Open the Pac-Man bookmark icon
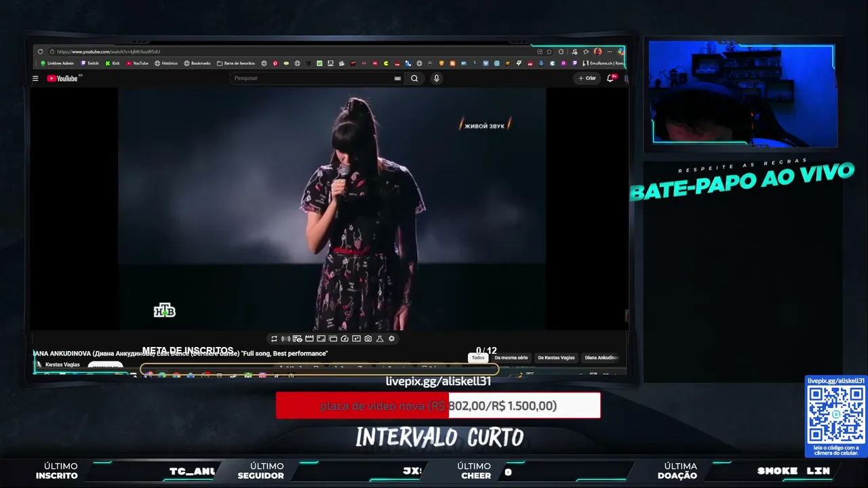This screenshot has height=488, width=868. pos(386,63)
